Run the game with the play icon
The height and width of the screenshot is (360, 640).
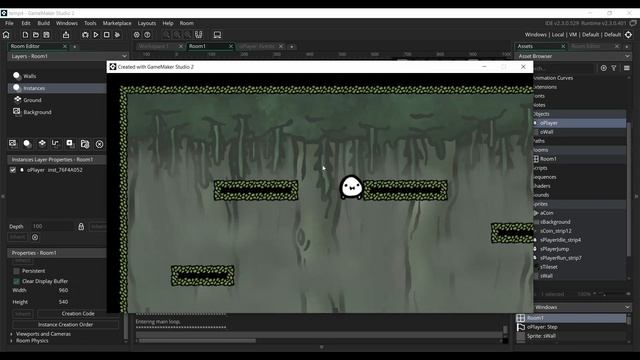coord(96,35)
